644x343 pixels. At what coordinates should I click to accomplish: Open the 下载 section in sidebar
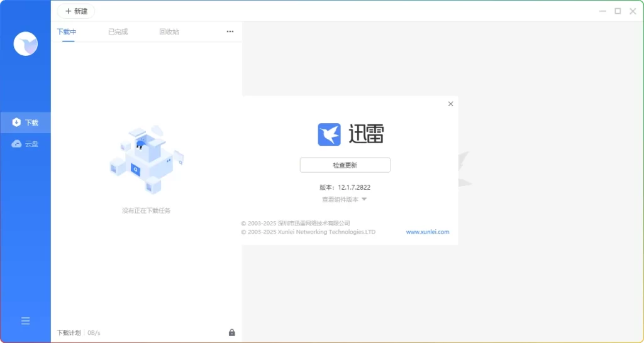coord(25,122)
